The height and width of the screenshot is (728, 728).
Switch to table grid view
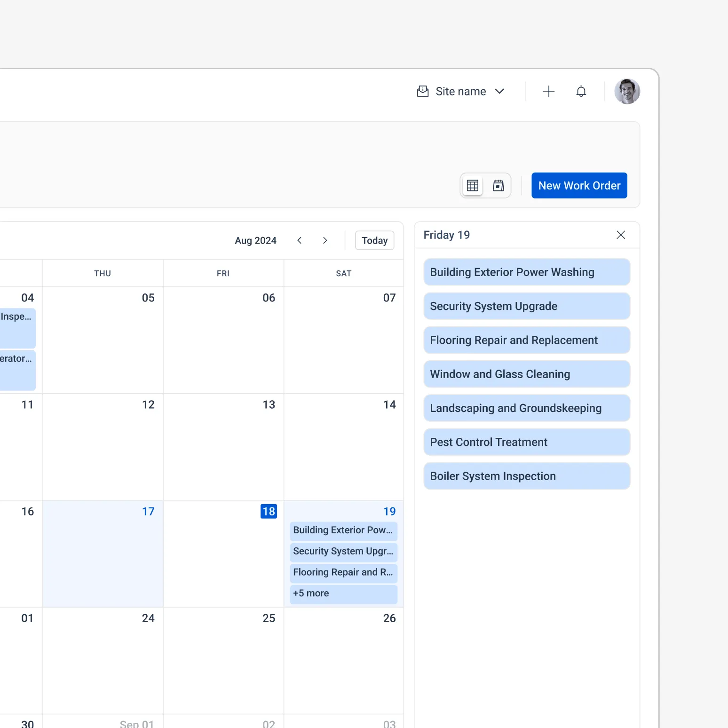(x=473, y=186)
